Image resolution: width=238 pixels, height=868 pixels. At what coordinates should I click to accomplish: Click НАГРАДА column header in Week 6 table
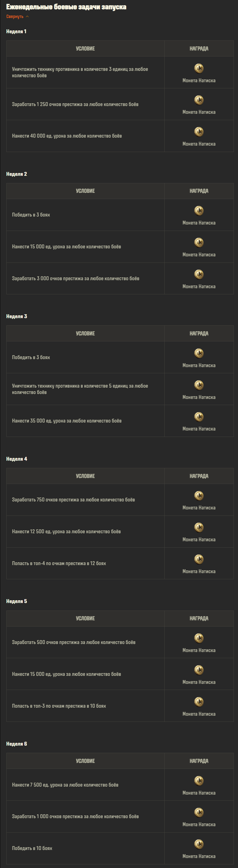199,761
